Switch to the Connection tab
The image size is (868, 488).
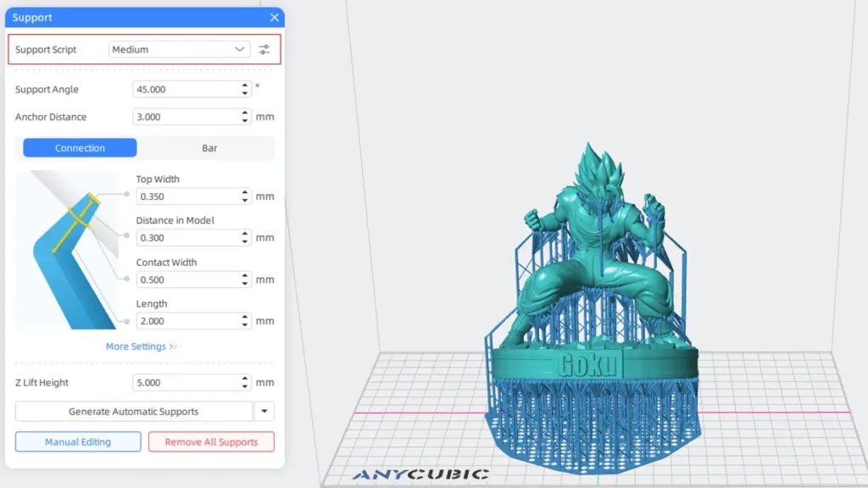pyautogui.click(x=80, y=147)
